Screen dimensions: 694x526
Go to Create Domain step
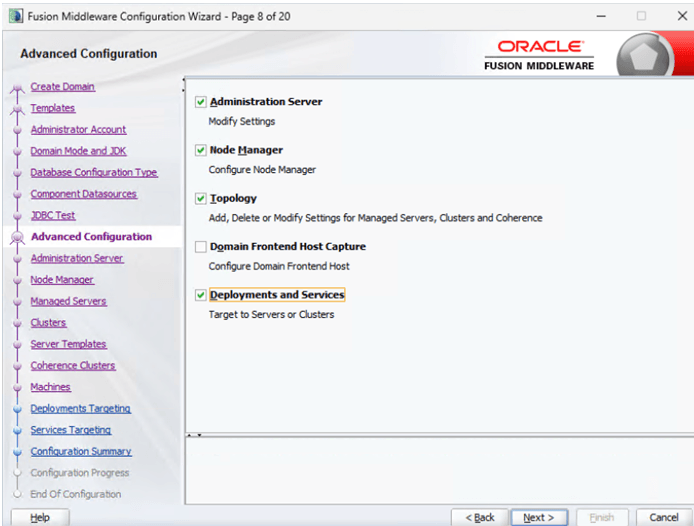(62, 87)
